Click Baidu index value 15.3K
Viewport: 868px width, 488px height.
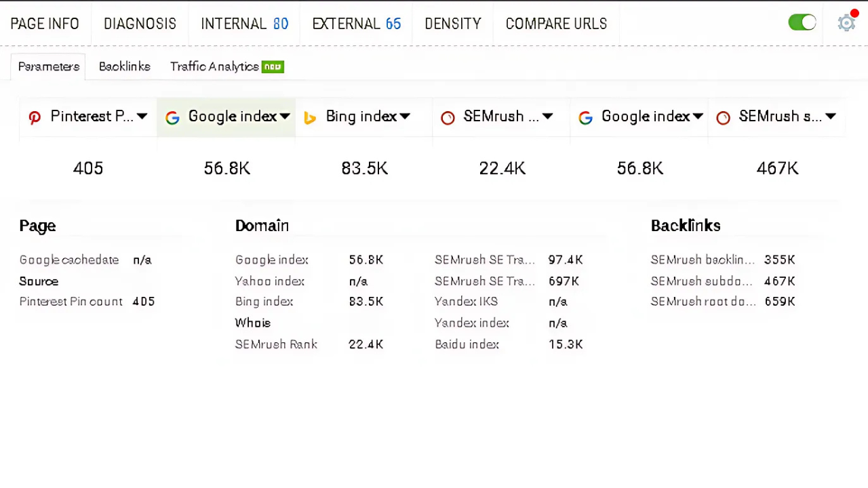(566, 344)
